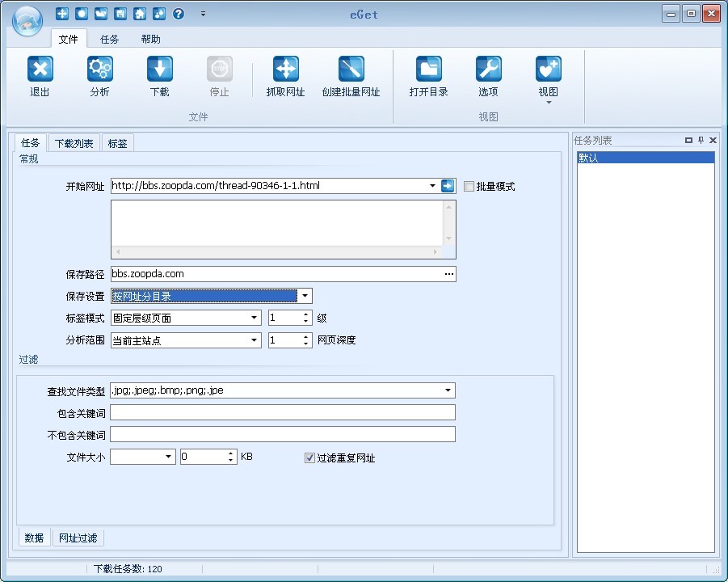The width and height of the screenshot is (728, 582).
Task: Click inside the batch URL text area
Action: click(x=276, y=223)
